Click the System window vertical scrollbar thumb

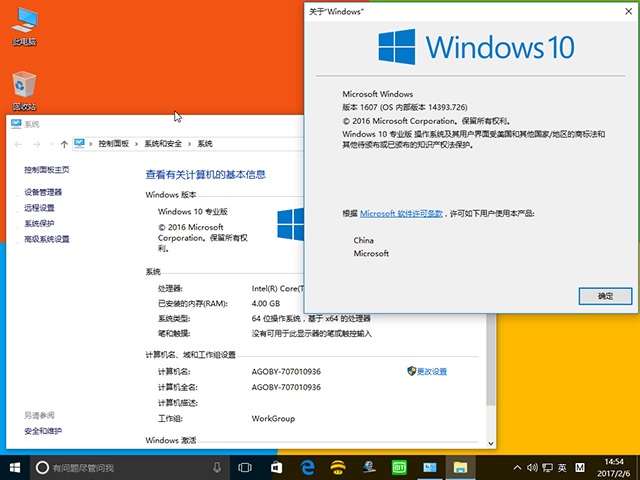pos(491,360)
